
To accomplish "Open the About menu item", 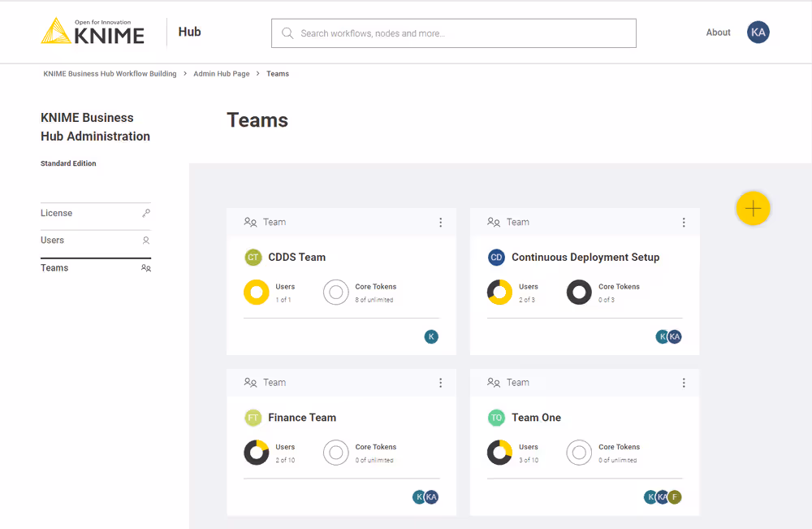I will click(718, 33).
